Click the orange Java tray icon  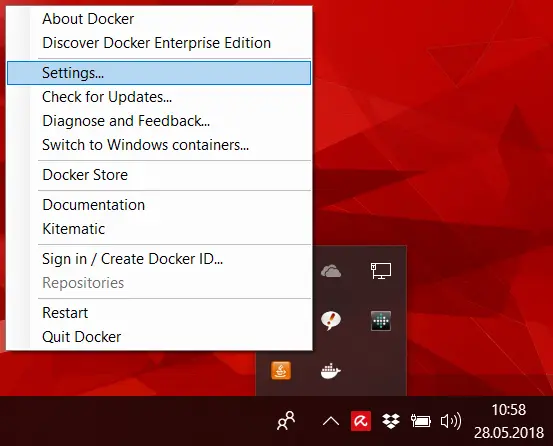[281, 371]
